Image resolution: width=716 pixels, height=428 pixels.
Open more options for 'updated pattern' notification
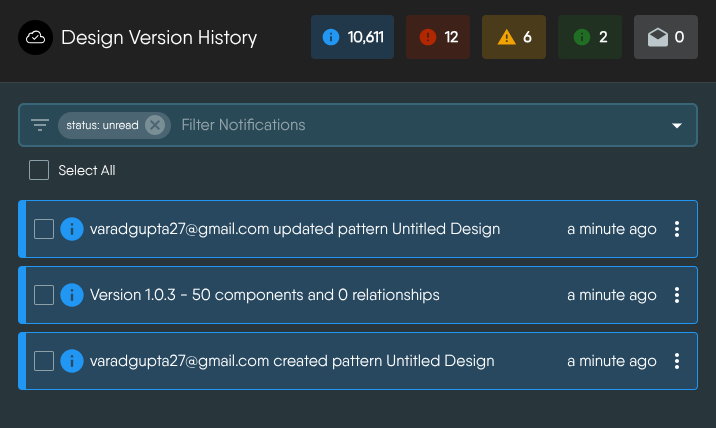point(677,229)
